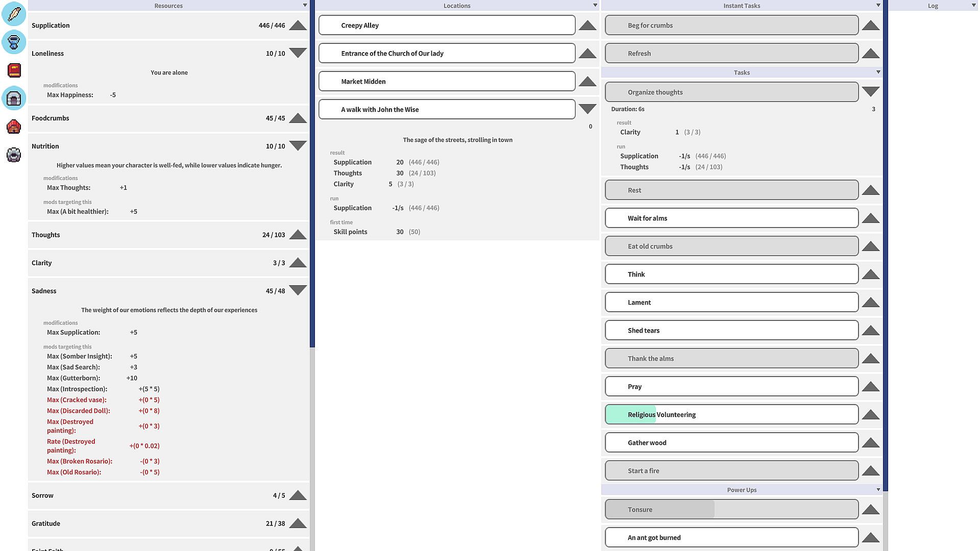Select the Market Midden location
The height and width of the screenshot is (551, 980).
pyautogui.click(x=447, y=81)
